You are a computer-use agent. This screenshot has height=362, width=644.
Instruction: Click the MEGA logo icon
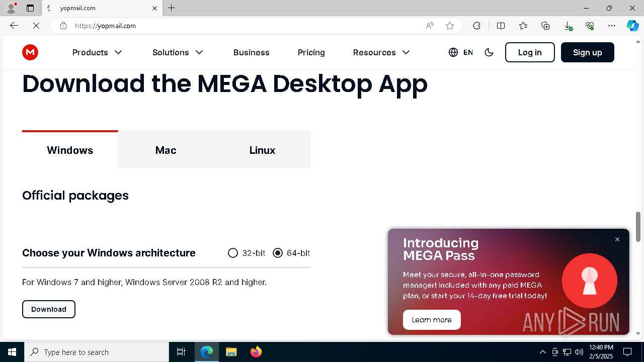pos(30,52)
